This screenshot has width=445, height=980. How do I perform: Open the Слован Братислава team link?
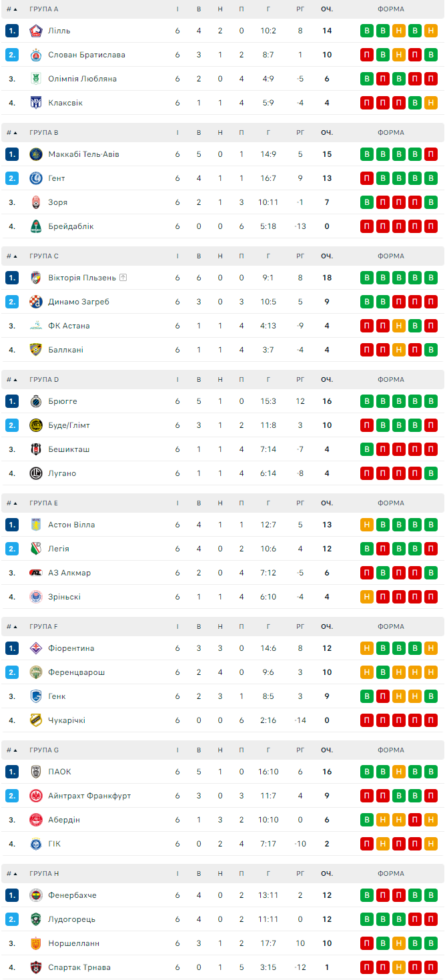[x=86, y=55]
